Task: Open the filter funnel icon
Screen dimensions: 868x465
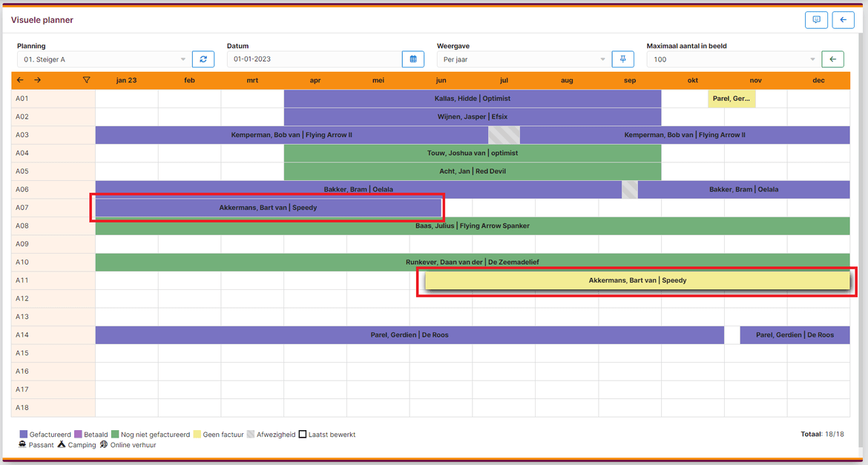Action: [x=86, y=80]
